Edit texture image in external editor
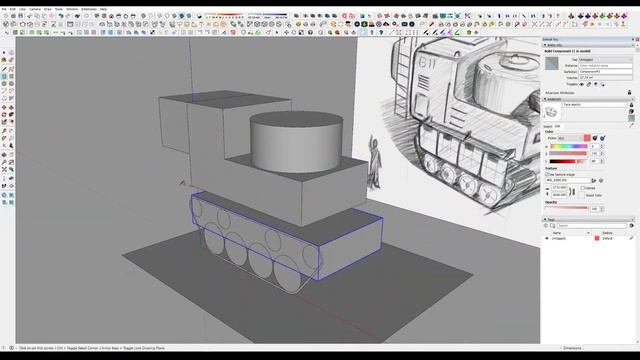Viewport: 640px width, 360px height. point(601,180)
